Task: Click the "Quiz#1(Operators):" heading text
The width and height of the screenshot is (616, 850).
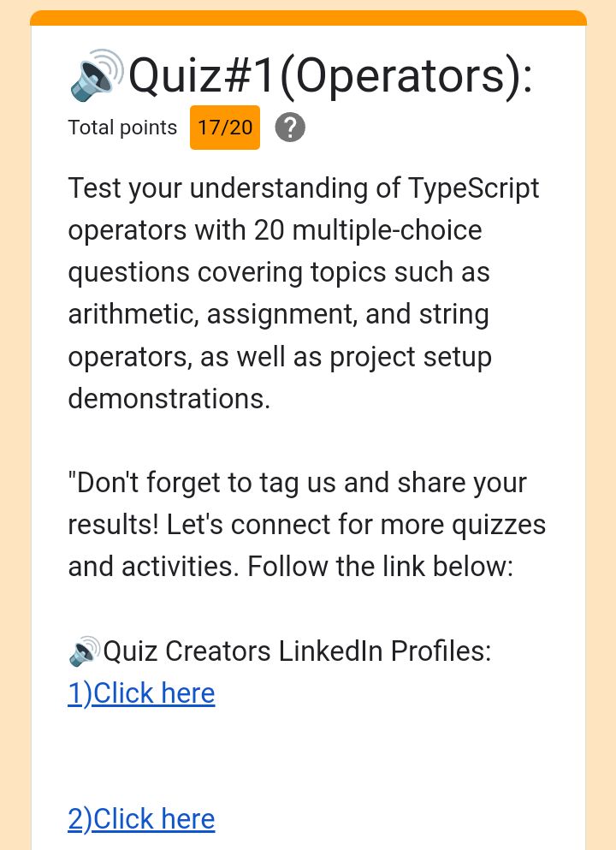Action: click(x=330, y=75)
